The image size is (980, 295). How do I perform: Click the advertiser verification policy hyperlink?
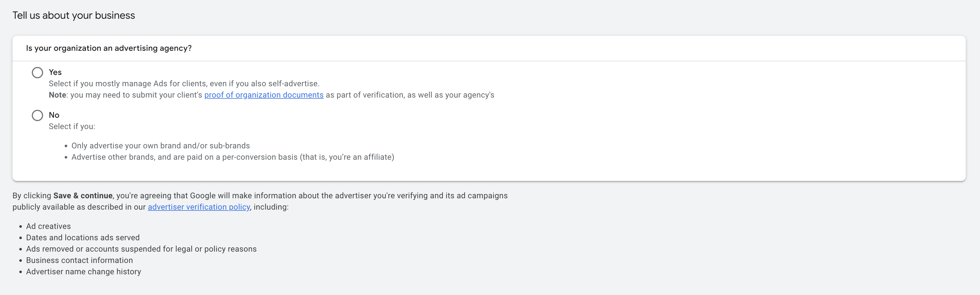tap(198, 207)
